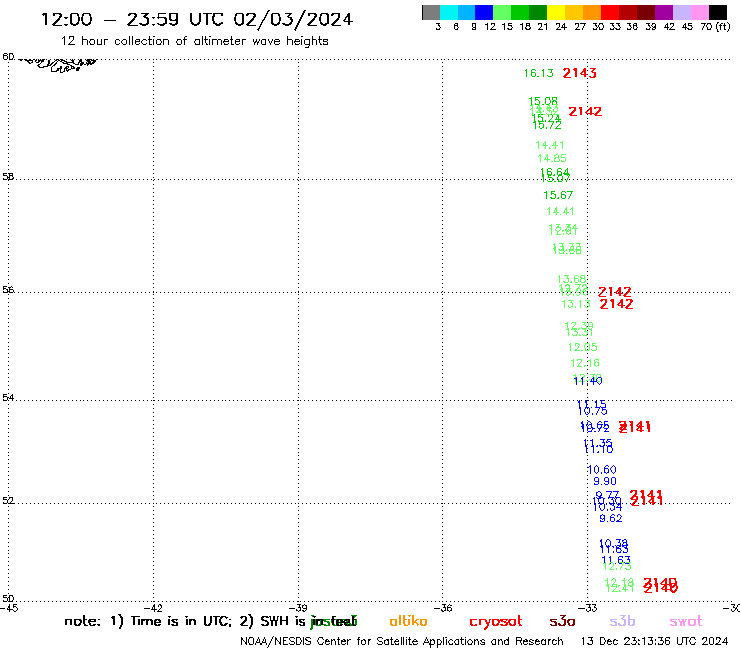Select the 9.62 wave height reading
740x650 pixels.
pos(611,518)
